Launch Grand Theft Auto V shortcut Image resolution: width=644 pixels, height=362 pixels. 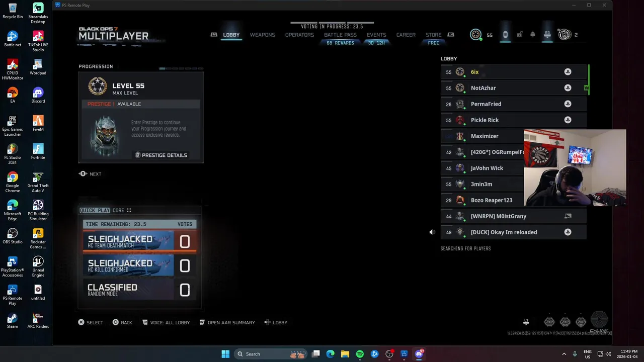click(38, 183)
